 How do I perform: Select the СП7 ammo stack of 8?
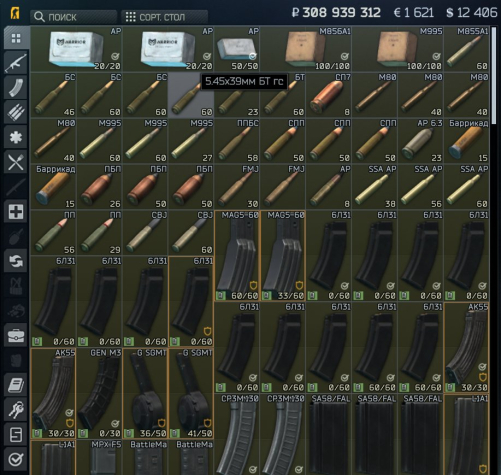click(x=328, y=95)
